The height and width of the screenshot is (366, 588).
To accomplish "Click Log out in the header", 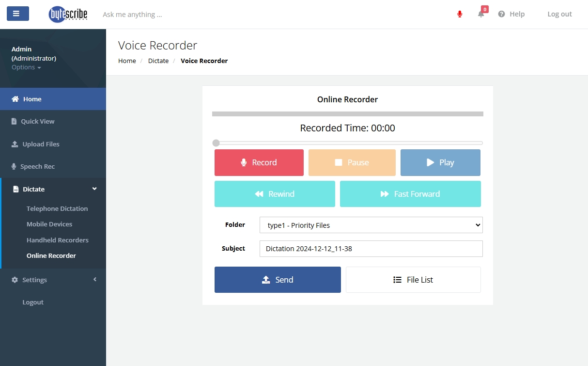I will [559, 14].
